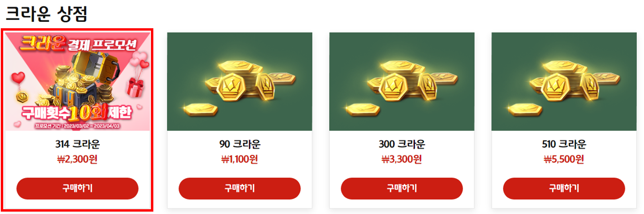Open the 크라운 결제 프로모션 banner image

pos(77,82)
